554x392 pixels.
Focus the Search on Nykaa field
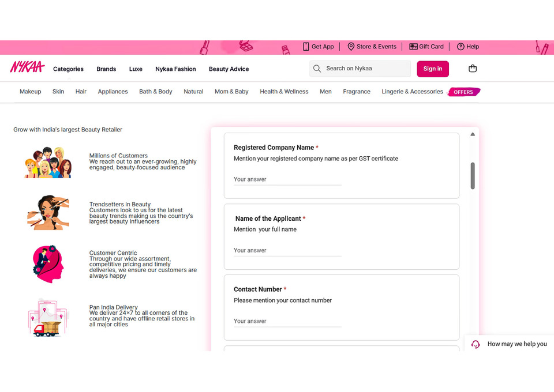point(360,69)
